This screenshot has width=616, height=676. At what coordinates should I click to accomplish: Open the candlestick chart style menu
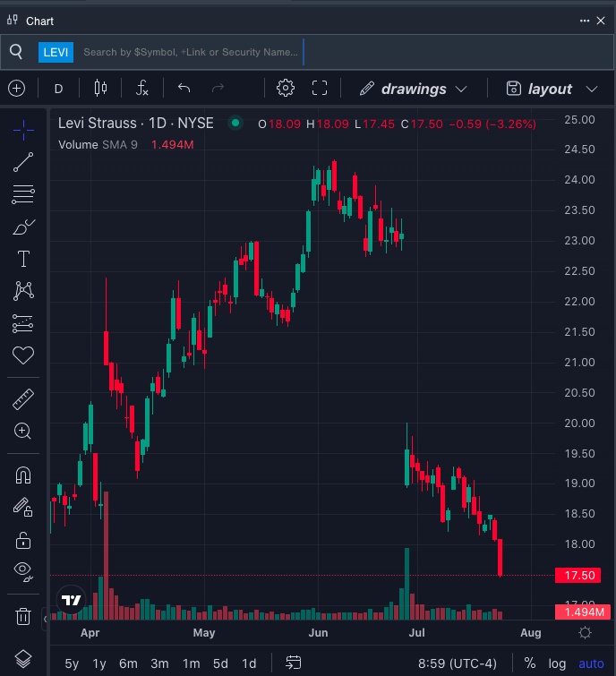coord(100,89)
